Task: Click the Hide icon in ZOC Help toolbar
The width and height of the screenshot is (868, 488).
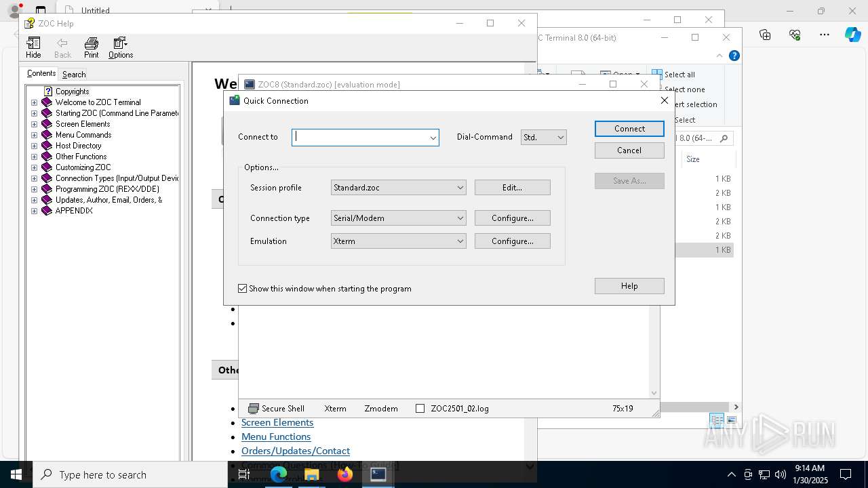Action: click(x=33, y=43)
